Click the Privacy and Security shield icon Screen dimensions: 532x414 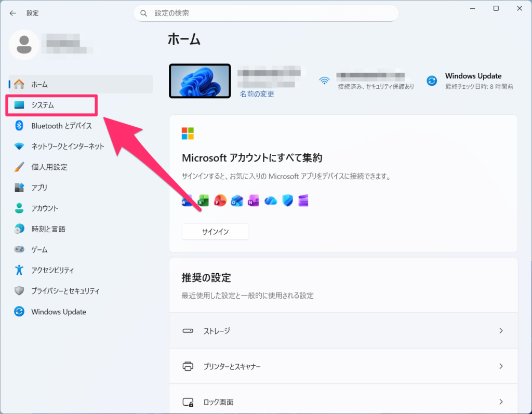pos(19,291)
